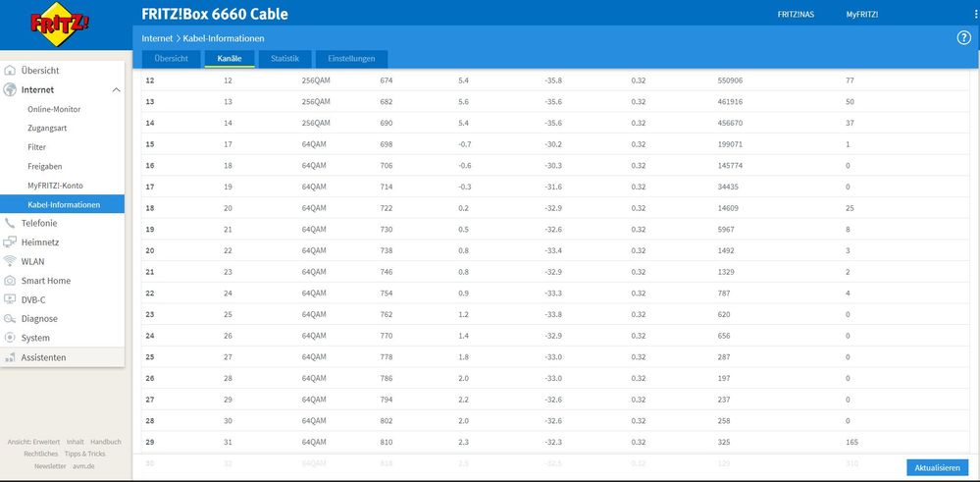Click value 461916 in row 13
This screenshot has width=980, height=482.
(730, 102)
